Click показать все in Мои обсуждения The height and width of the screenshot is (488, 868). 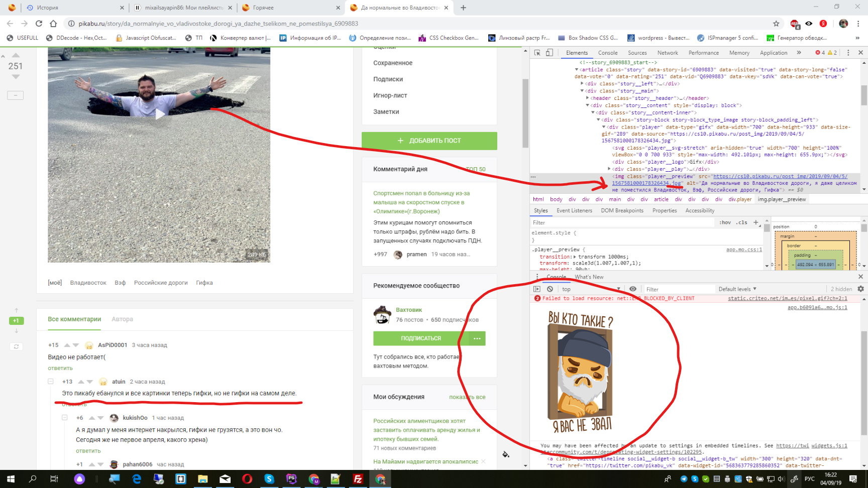(467, 397)
